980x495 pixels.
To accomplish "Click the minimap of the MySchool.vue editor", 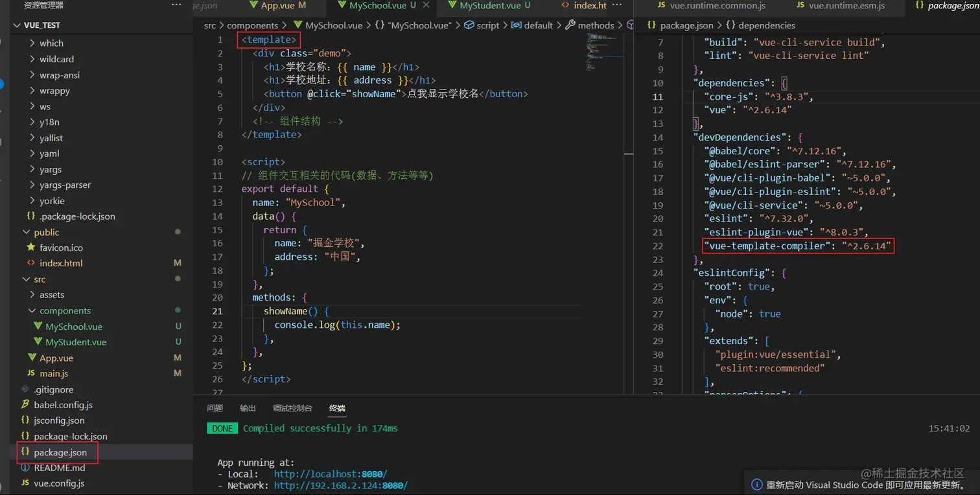I will pyautogui.click(x=605, y=52).
